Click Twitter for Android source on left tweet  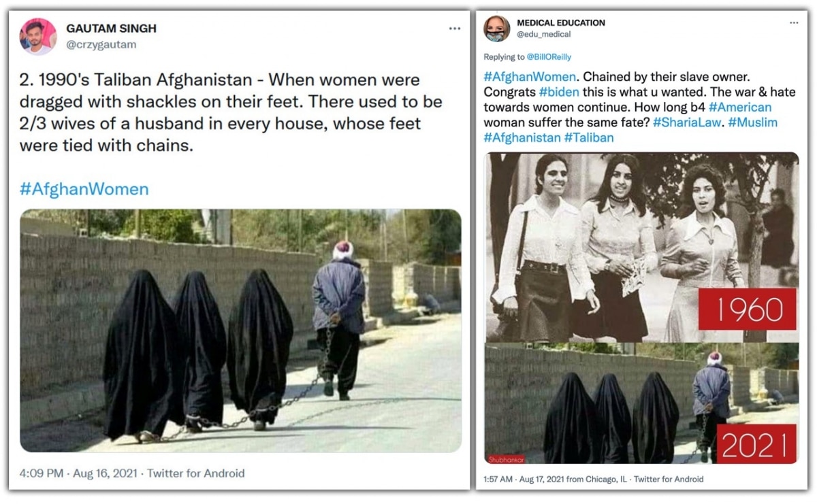[196, 473]
